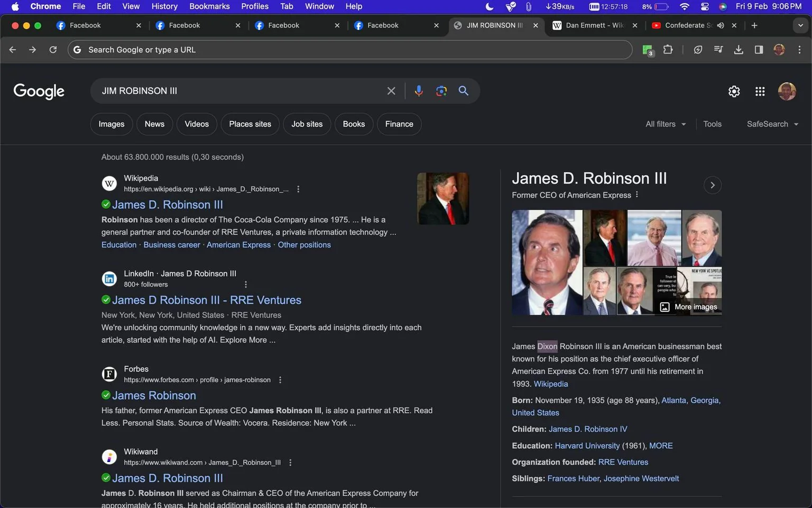Open the Chrome downloads icon
Screen dimensions: 812x508
pos(739,50)
